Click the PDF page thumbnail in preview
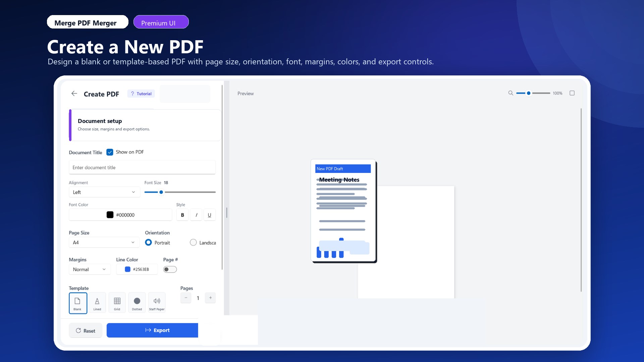644x362 pixels. [343, 210]
